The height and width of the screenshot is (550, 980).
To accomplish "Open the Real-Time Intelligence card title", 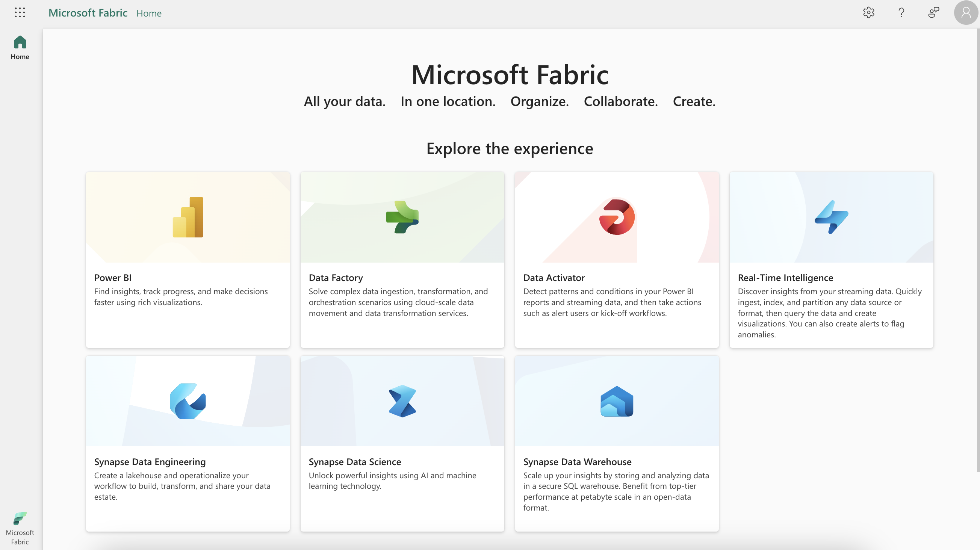I will click(785, 278).
